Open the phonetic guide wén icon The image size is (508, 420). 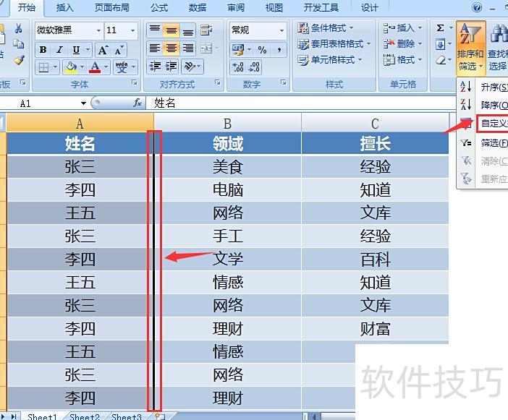tap(122, 67)
